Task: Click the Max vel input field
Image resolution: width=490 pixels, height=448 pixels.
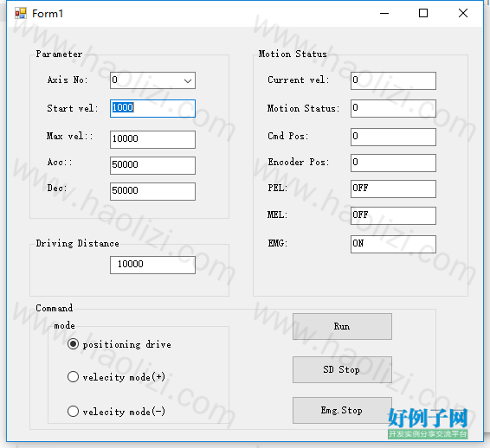Action: [152, 139]
